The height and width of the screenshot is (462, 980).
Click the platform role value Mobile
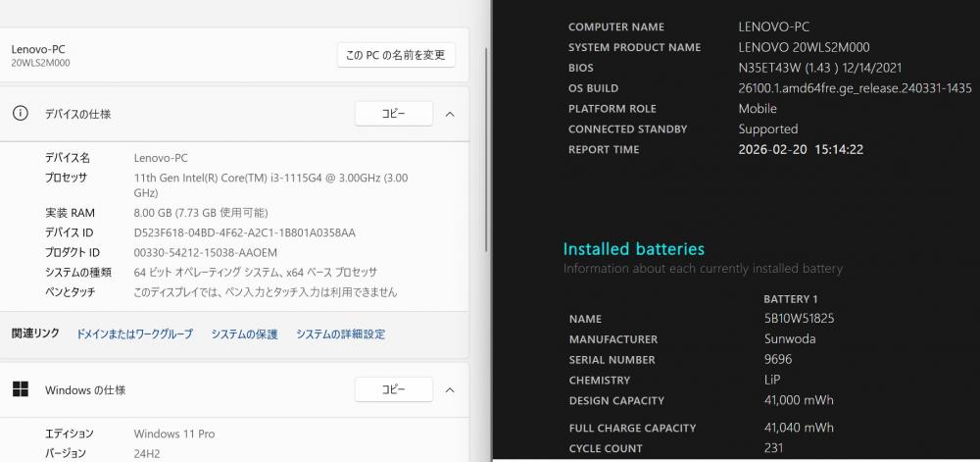[758, 109]
